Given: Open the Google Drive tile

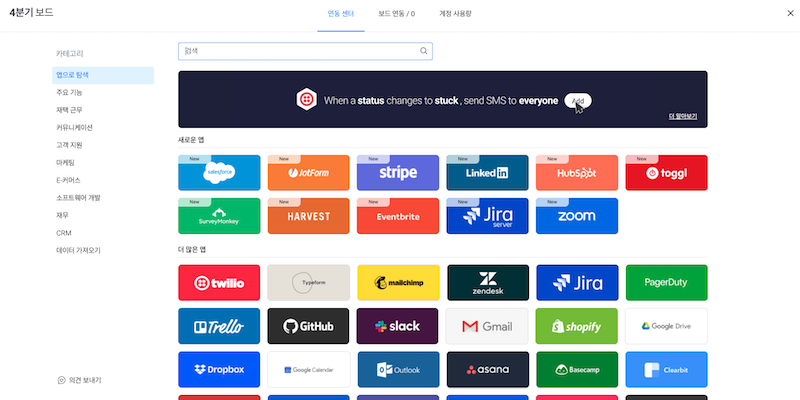Looking at the screenshot, I should pos(666,326).
